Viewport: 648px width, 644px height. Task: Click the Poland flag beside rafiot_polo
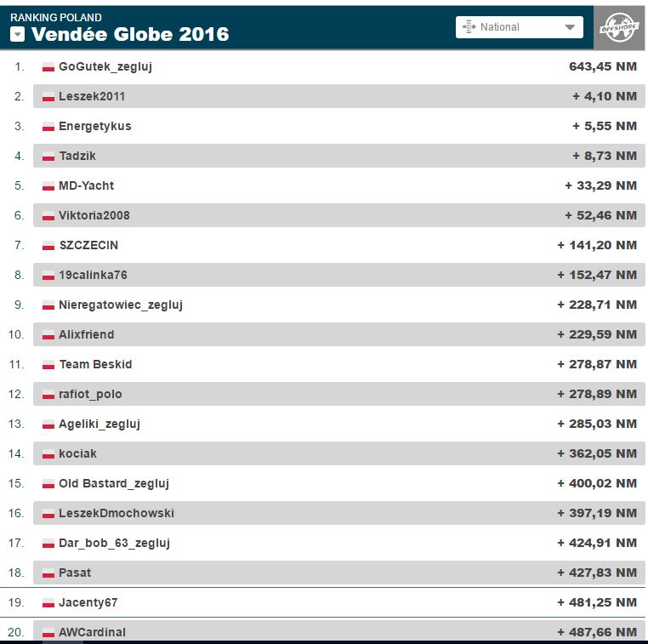tap(48, 395)
